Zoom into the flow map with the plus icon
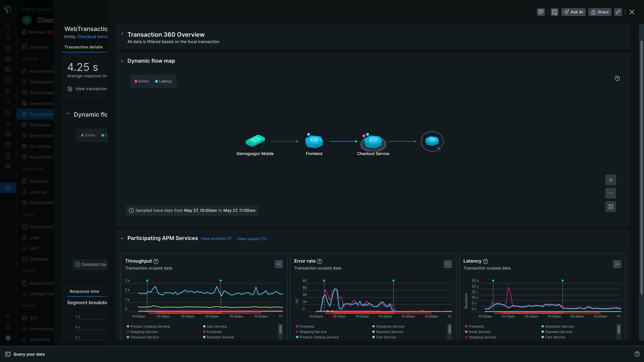This screenshot has height=362, width=644. (611, 180)
